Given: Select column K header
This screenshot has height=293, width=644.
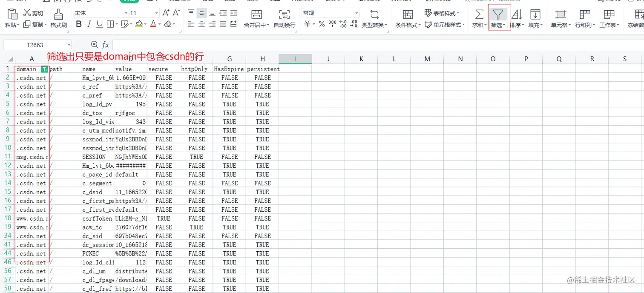Looking at the screenshot, I should (x=361, y=59).
